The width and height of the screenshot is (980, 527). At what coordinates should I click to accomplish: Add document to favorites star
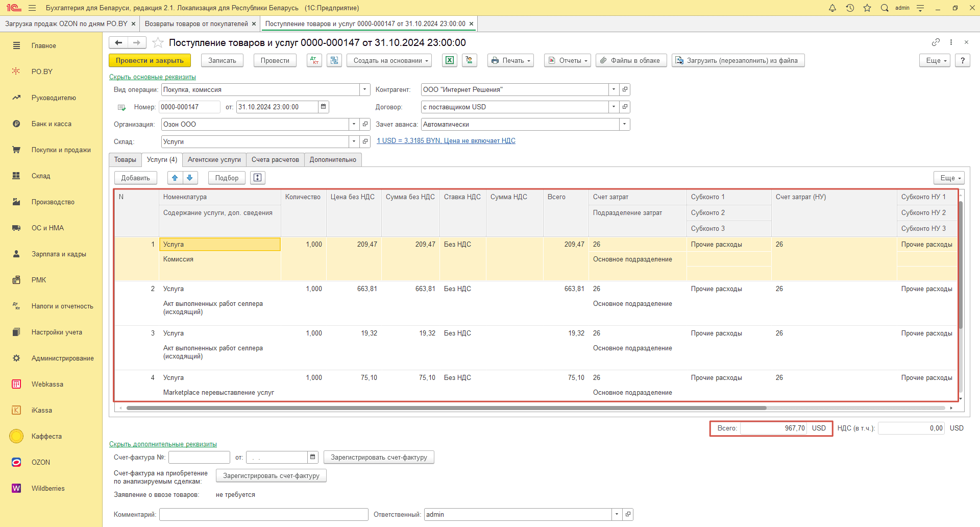158,42
